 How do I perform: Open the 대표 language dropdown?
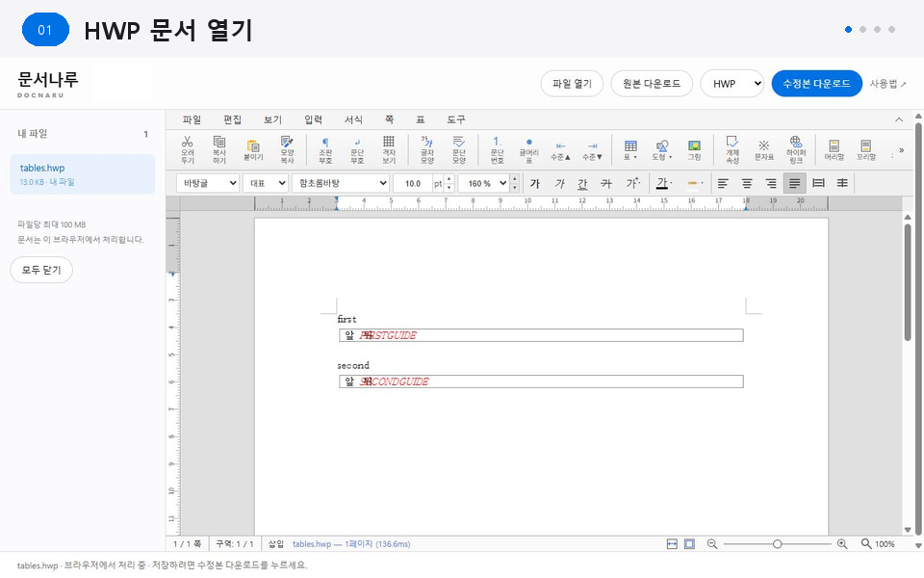[x=266, y=183]
